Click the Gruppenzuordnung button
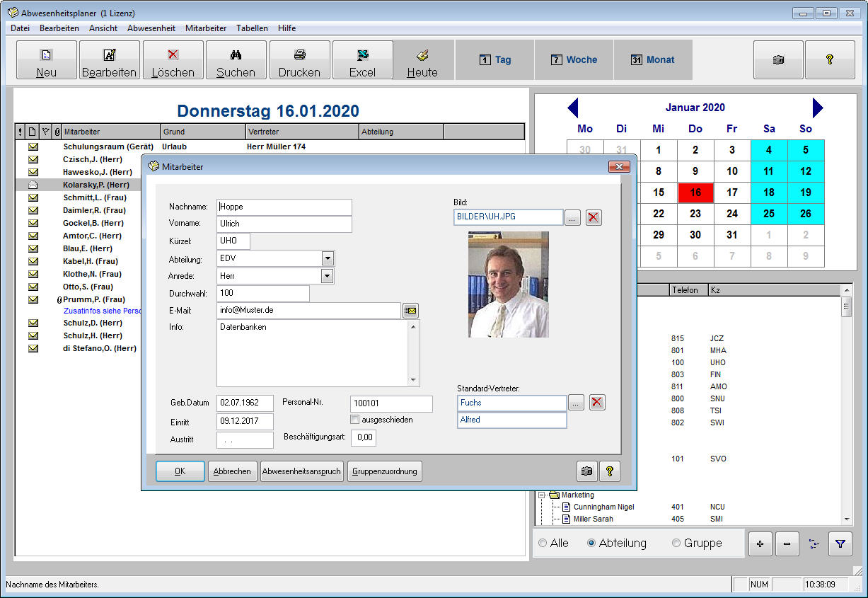 click(385, 471)
